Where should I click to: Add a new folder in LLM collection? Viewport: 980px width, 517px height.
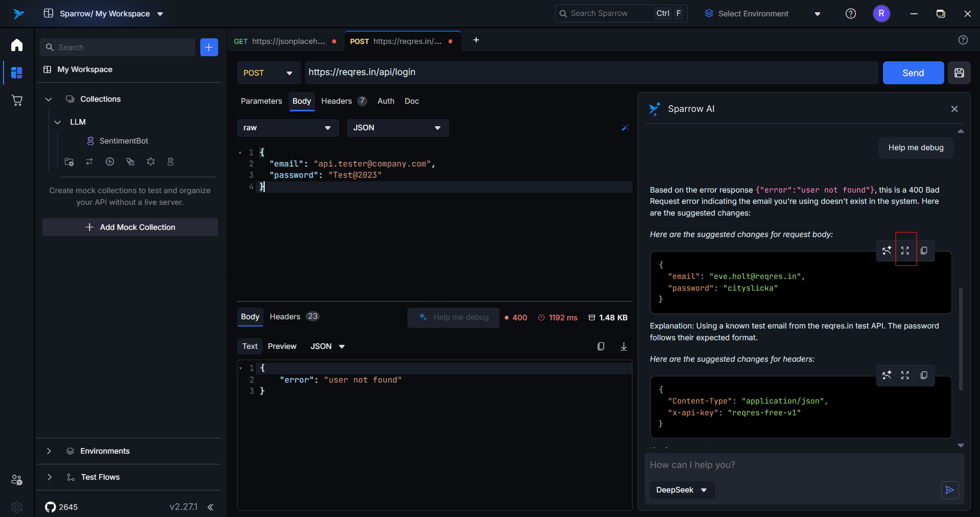tap(69, 162)
